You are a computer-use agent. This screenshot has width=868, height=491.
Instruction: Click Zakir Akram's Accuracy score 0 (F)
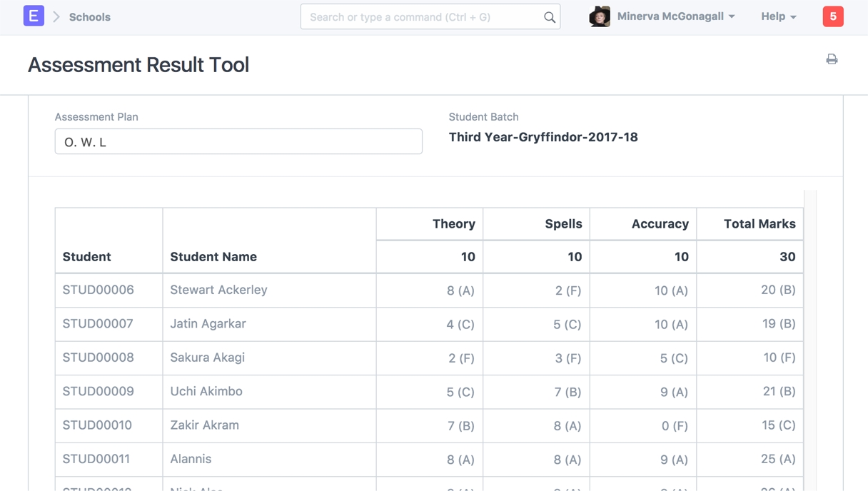coord(674,426)
